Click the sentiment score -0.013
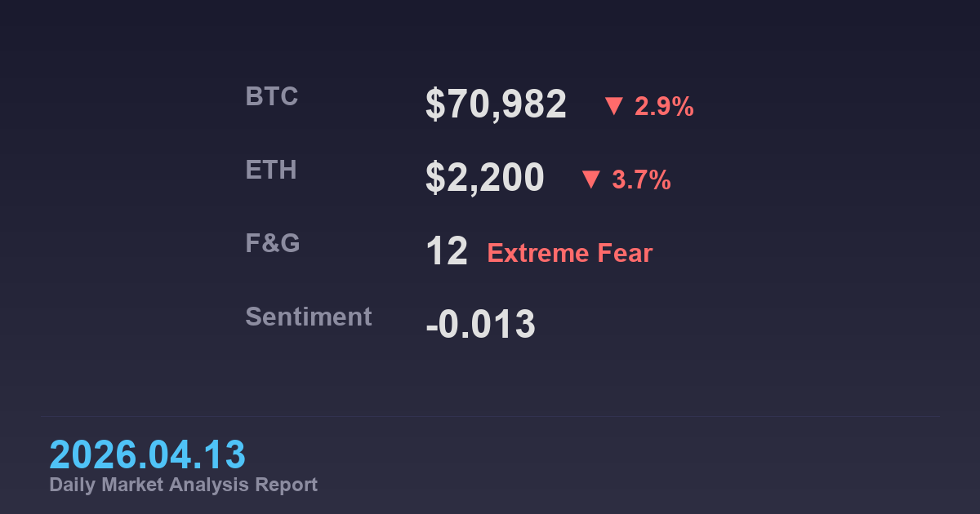The width and height of the screenshot is (980, 514). (480, 325)
